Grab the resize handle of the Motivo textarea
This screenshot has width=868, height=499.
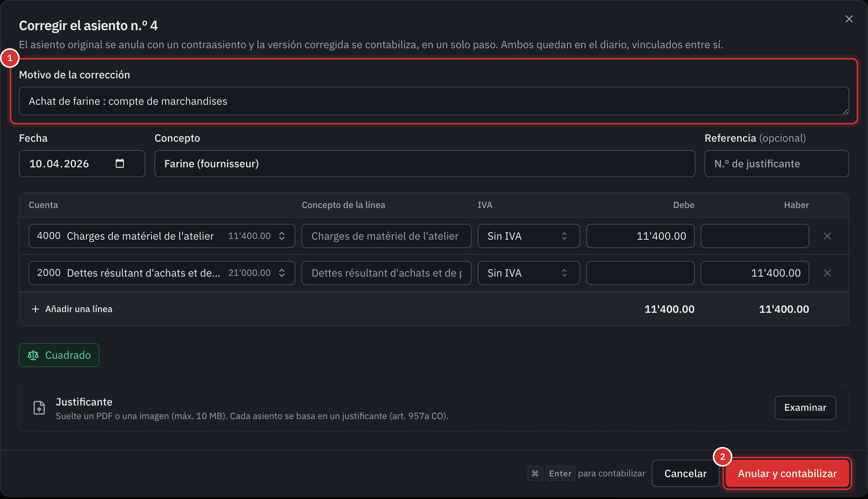click(845, 112)
